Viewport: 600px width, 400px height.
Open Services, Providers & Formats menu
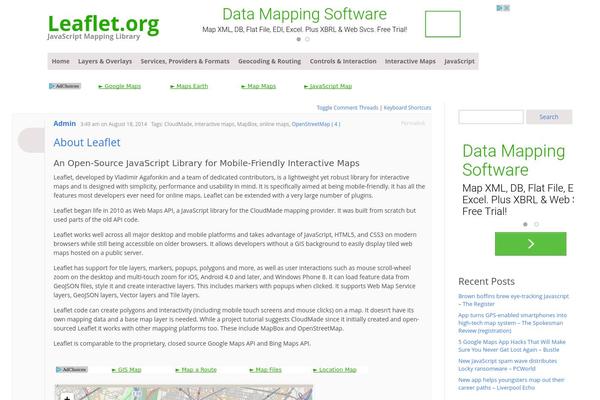tap(185, 61)
